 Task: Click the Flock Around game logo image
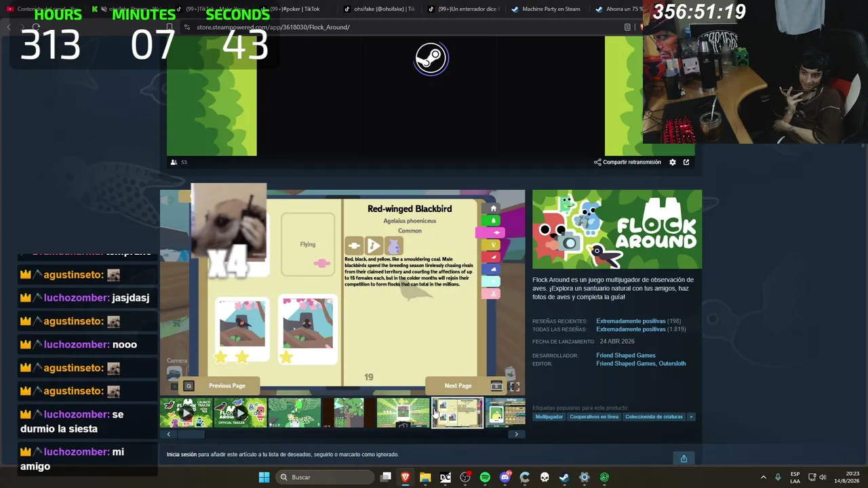(x=617, y=229)
